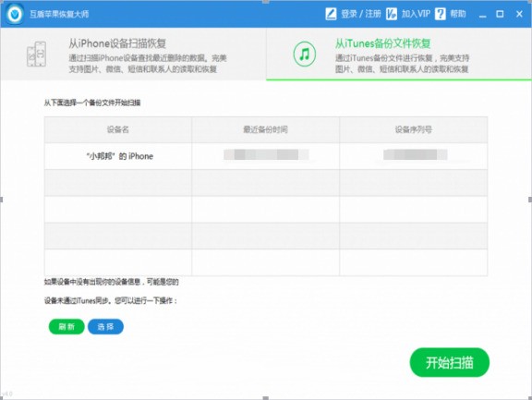
Task: Minimize the application window
Action: click(x=482, y=14)
